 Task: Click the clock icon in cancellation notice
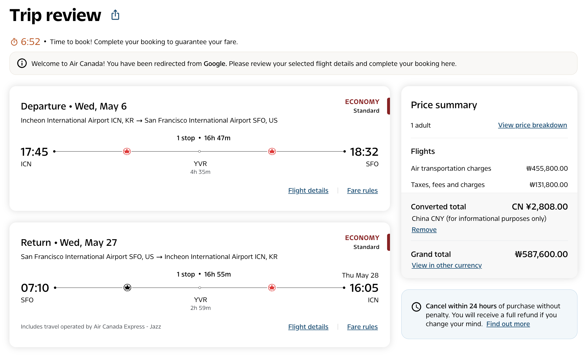tap(416, 307)
